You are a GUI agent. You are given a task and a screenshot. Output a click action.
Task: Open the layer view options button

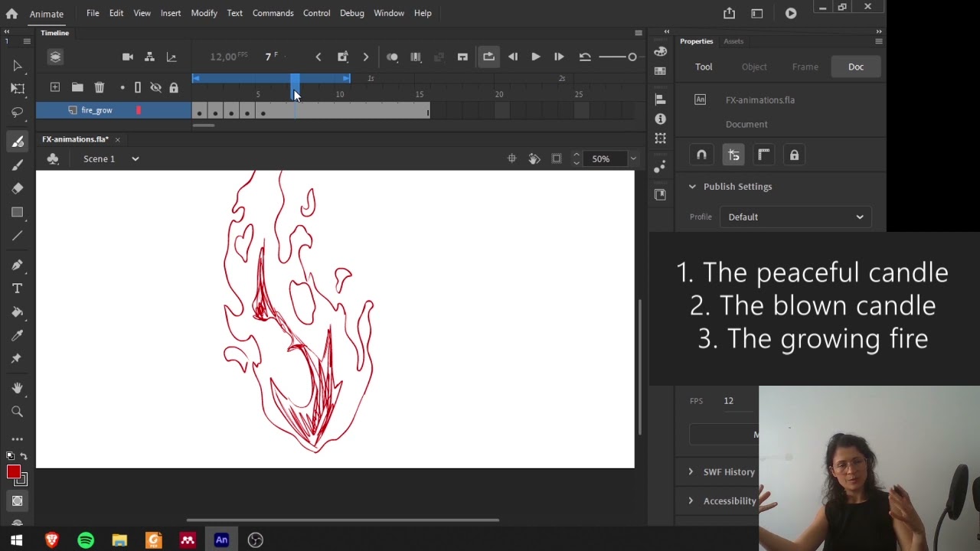(55, 57)
